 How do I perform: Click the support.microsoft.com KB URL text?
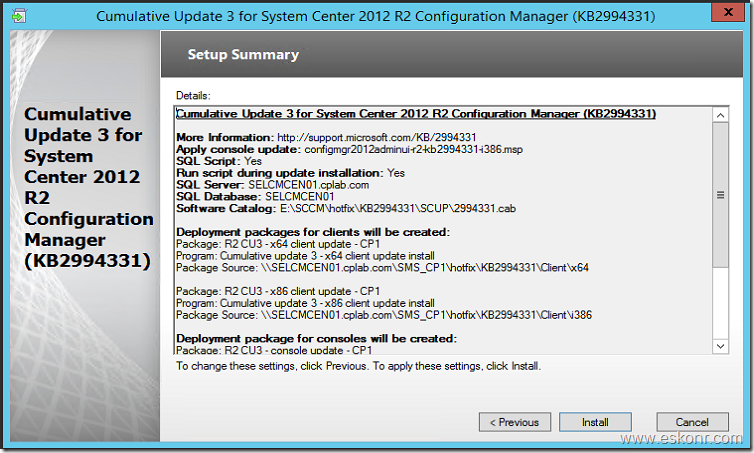377,138
